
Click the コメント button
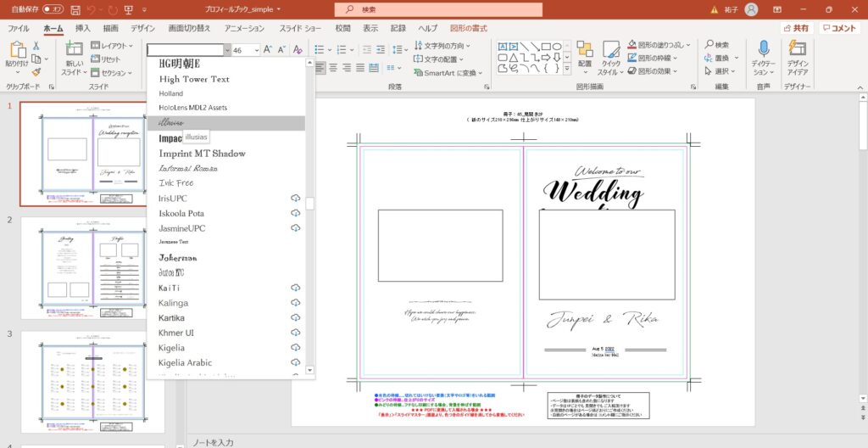840,28
